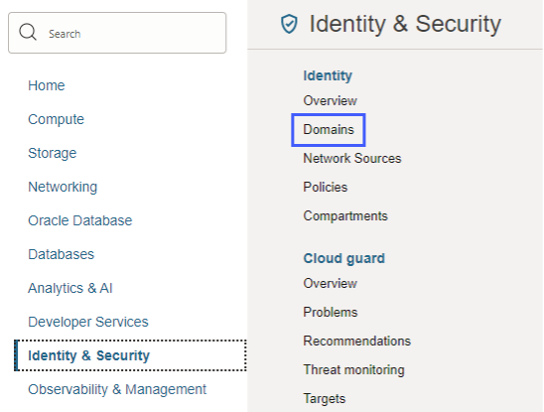This screenshot has width=544, height=412.
Task: Open the Compute category
Action: (x=56, y=119)
